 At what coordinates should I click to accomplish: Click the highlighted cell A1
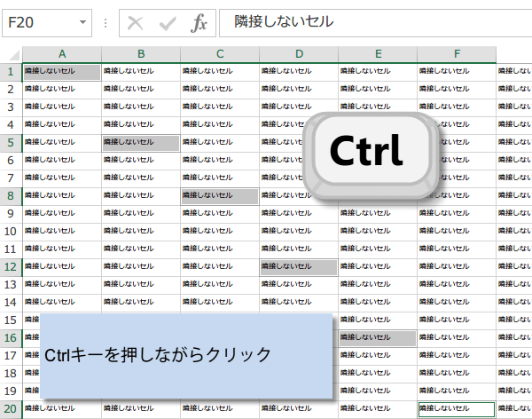click(62, 71)
